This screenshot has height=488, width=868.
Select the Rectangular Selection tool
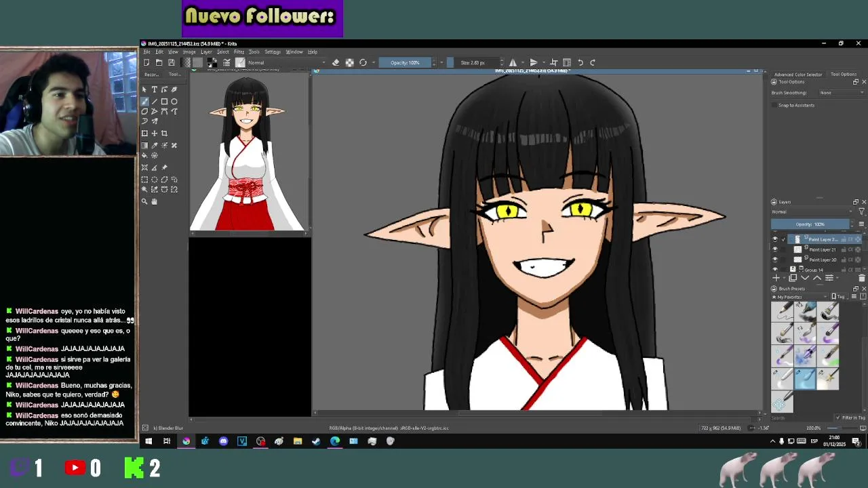pyautogui.click(x=144, y=180)
